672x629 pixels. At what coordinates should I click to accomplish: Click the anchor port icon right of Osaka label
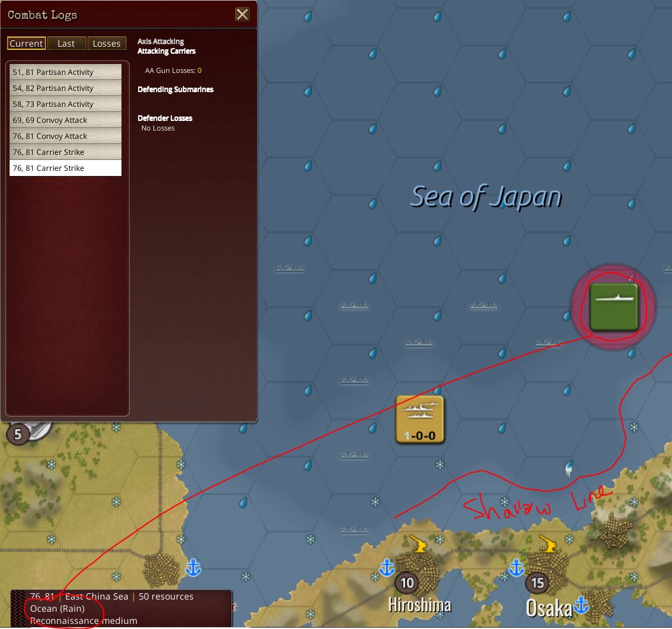click(x=581, y=605)
